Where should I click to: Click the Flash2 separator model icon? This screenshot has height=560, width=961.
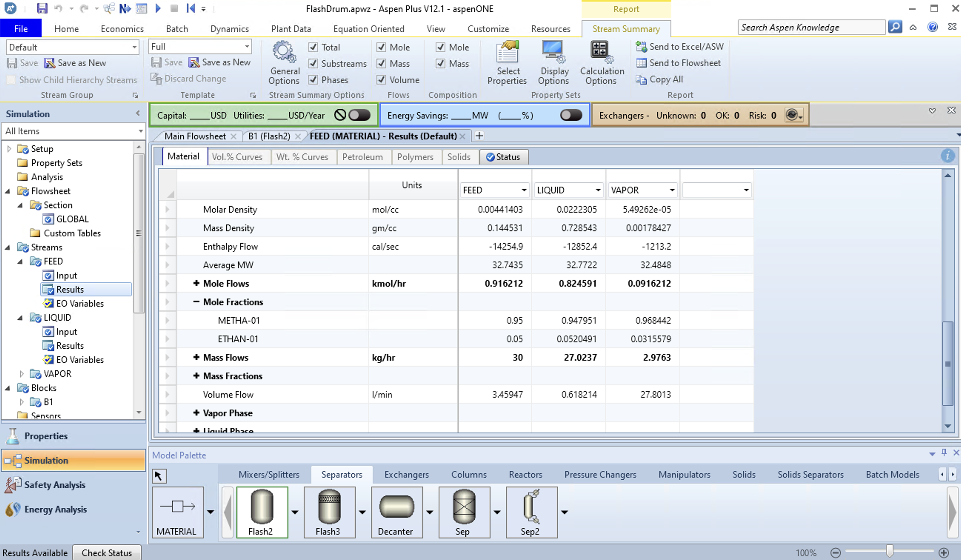[262, 507]
